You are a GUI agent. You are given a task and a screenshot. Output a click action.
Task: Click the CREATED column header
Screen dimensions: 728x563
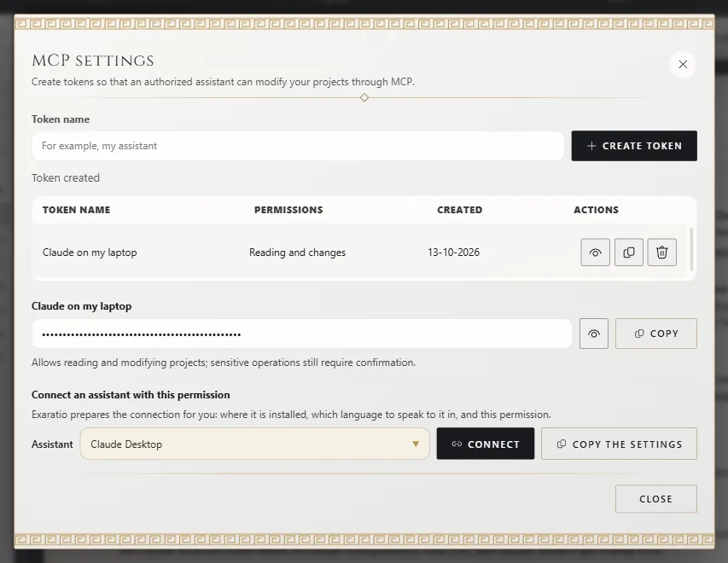460,210
